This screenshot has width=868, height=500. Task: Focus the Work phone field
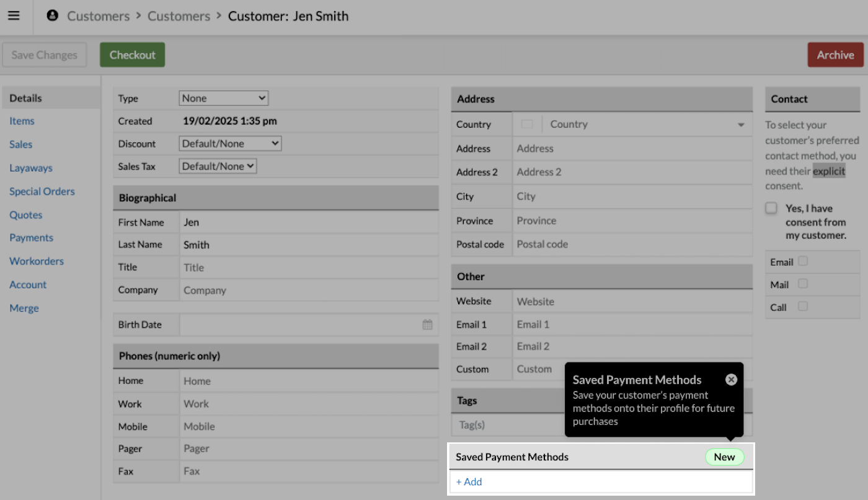tap(309, 404)
